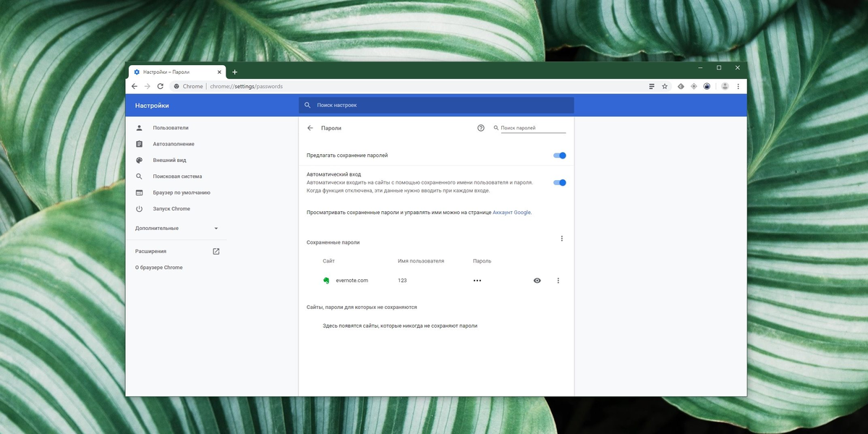868x434 pixels.
Task: Select the Настройки – Пароли browser tab
Action: (177, 72)
